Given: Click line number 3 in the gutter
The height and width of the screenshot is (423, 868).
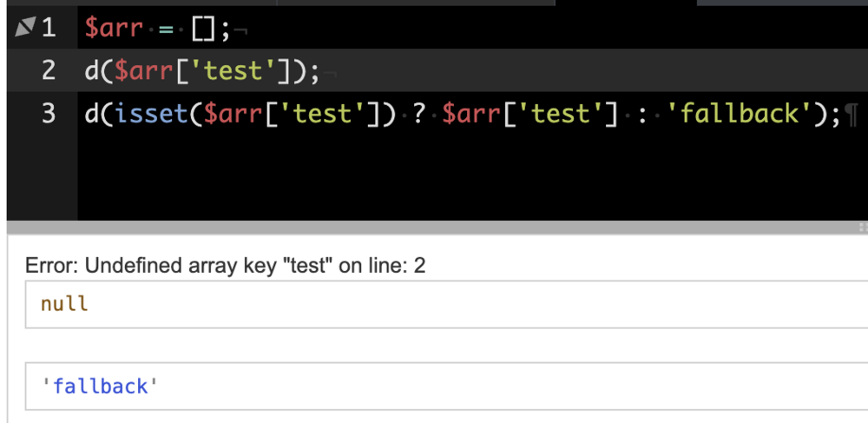Looking at the screenshot, I should 48,113.
